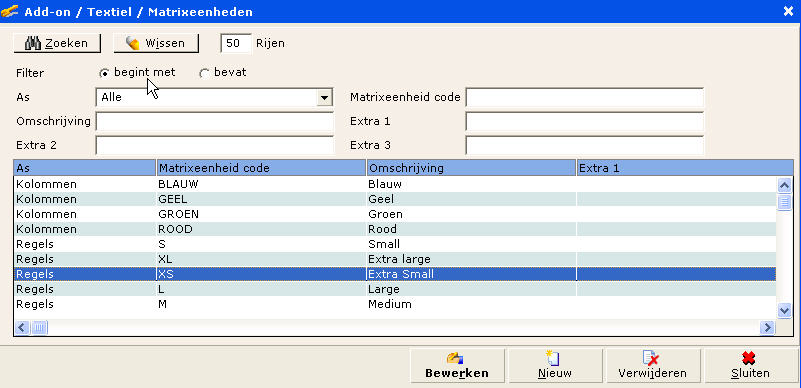Click the binoculars Zoeken search icon
Viewport: 801px width, 388px height.
[33, 43]
